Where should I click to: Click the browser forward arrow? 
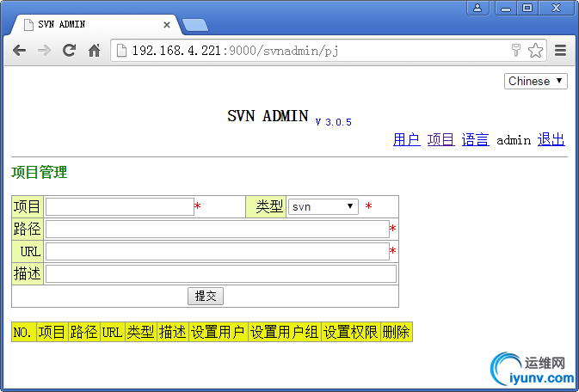[x=45, y=50]
